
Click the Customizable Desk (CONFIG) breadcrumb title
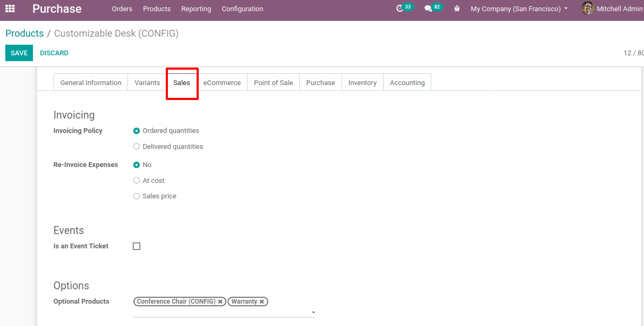(116, 34)
